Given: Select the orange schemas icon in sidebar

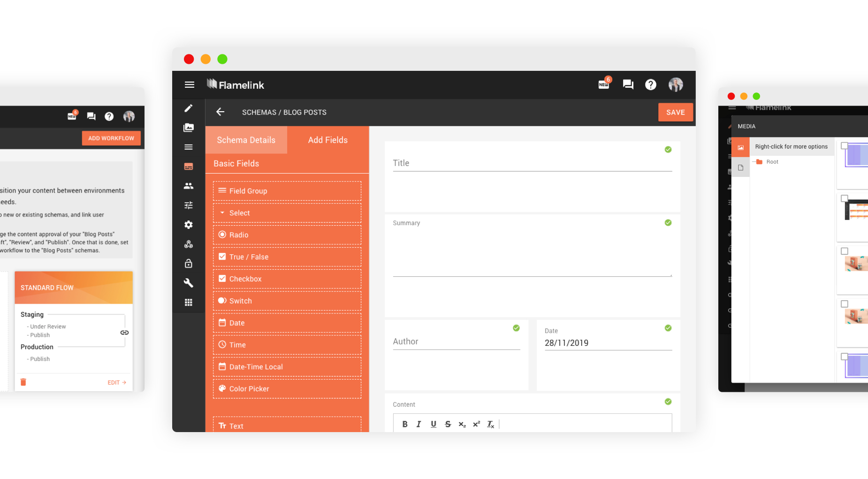Looking at the screenshot, I should coord(189,167).
